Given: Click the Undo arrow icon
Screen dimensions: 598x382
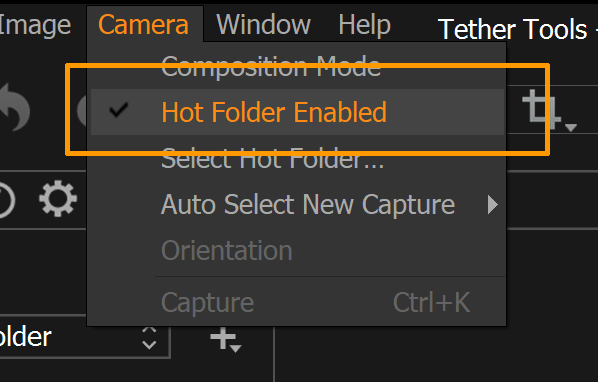Looking at the screenshot, I should coord(14,108).
